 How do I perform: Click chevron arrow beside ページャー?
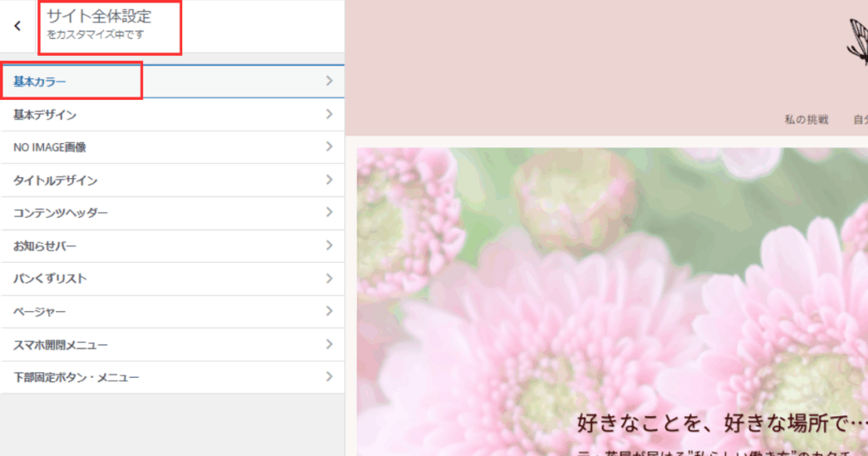click(x=329, y=312)
